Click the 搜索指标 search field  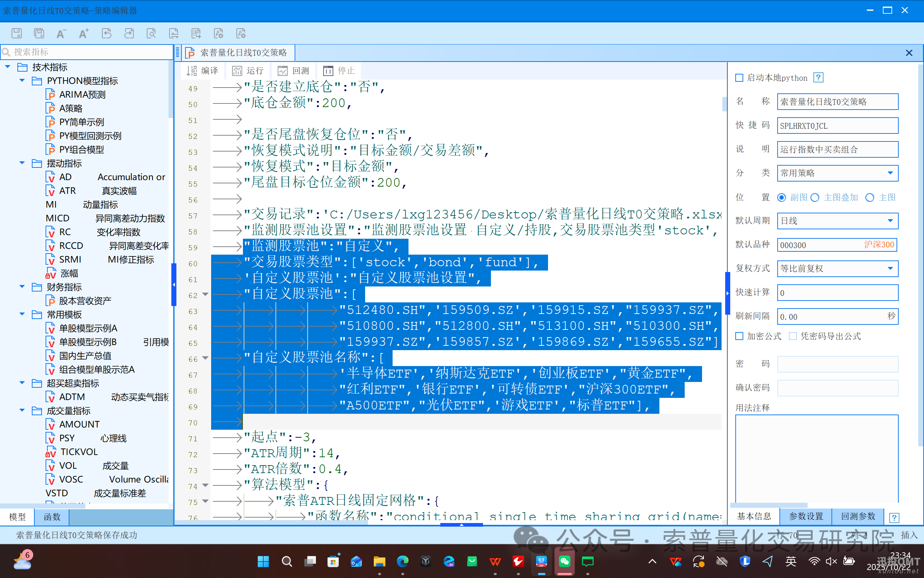88,52
